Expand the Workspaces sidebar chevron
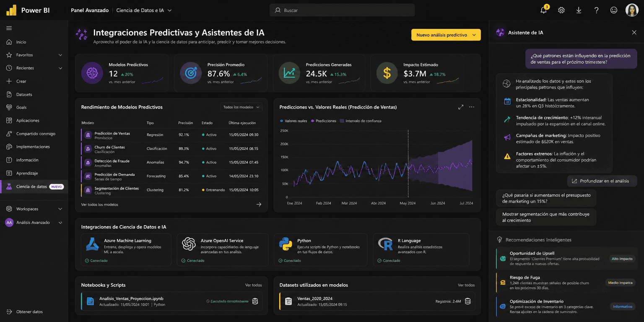 pos(60,209)
